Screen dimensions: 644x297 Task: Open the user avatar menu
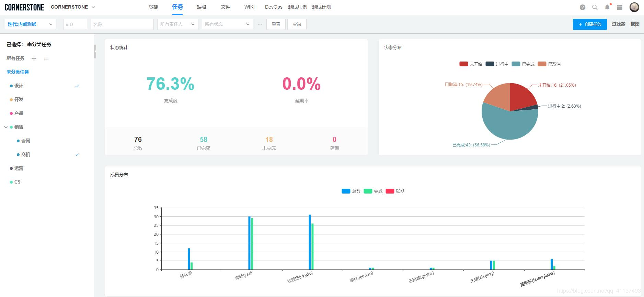click(x=634, y=7)
